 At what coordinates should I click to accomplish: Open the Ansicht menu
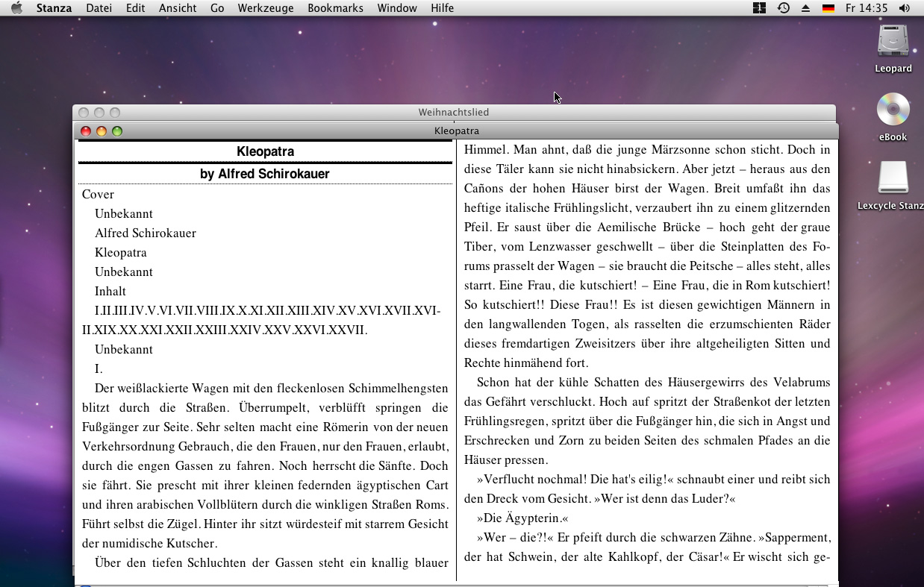(178, 8)
